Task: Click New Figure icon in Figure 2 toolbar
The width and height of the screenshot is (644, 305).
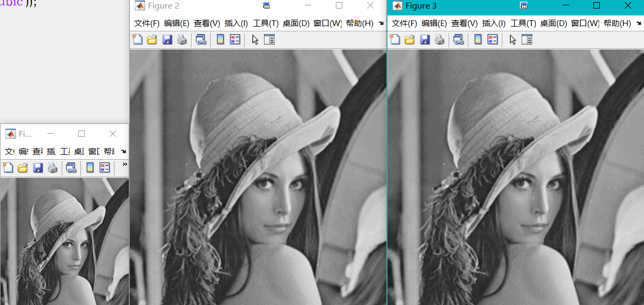Action: (x=137, y=39)
